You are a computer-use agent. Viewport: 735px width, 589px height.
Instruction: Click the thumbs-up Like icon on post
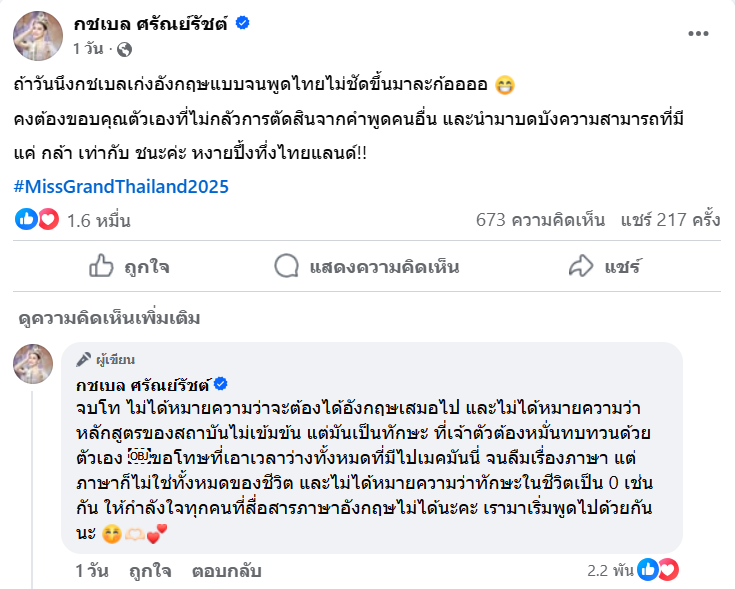(x=101, y=265)
